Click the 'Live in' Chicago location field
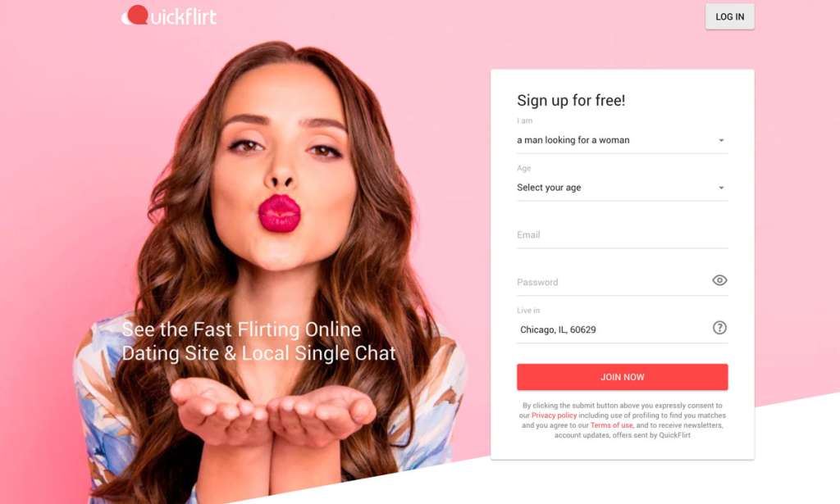 pyautogui.click(x=612, y=329)
